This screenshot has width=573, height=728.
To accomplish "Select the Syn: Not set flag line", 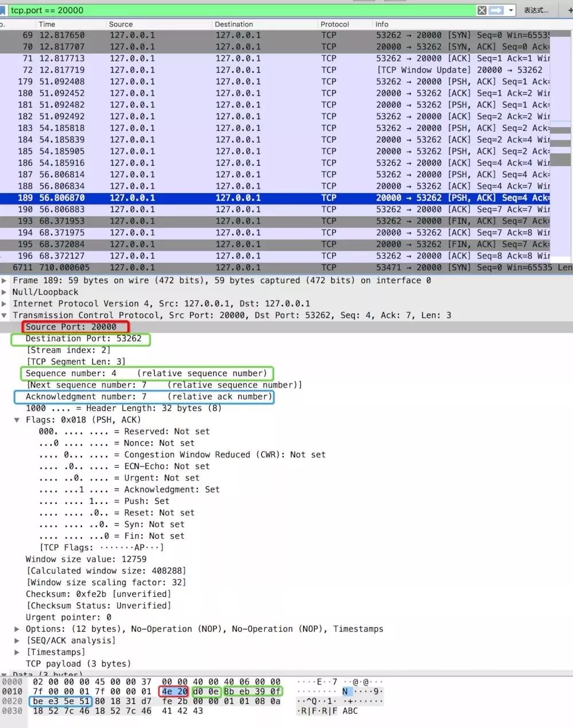I will (112, 524).
